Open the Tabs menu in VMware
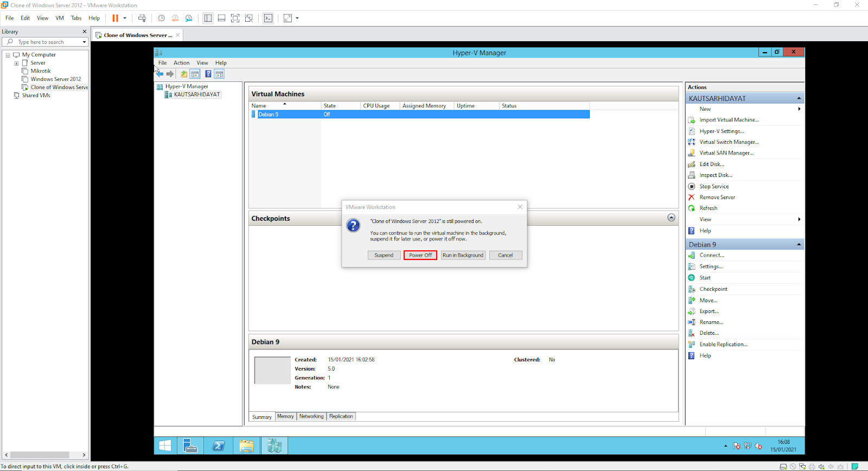 (x=76, y=18)
